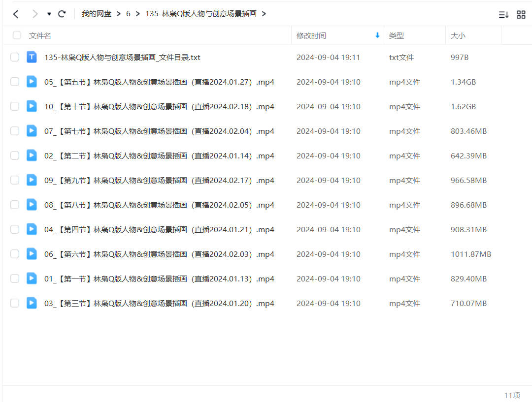Switch to grid view
The width and height of the screenshot is (532, 402).
[521, 15]
